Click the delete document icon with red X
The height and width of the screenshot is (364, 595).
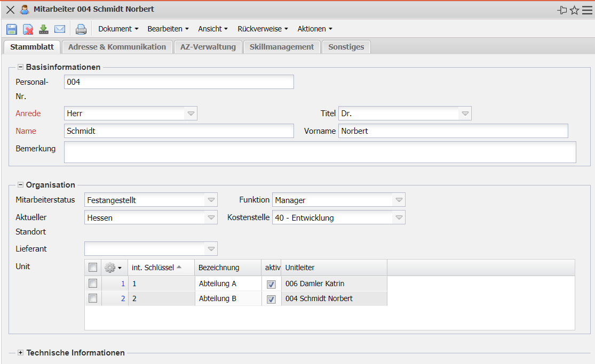coord(28,29)
